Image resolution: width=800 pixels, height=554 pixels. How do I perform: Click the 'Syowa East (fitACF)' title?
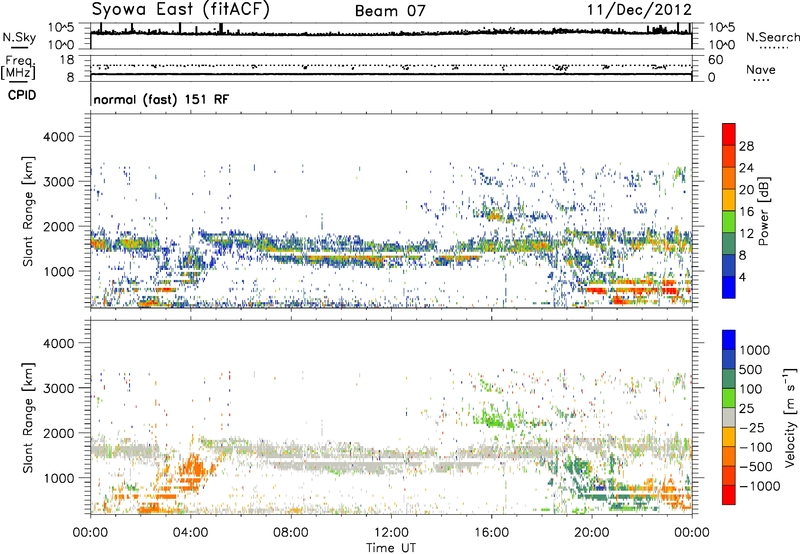180,9
